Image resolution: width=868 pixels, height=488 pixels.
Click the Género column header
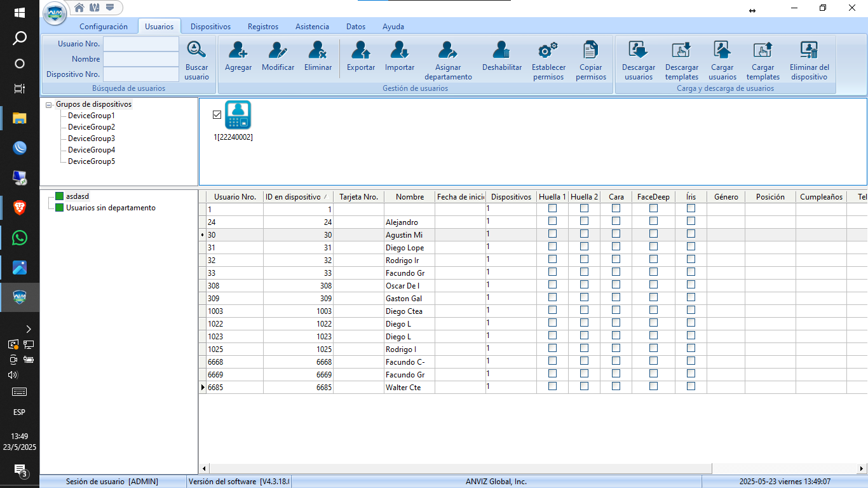pyautogui.click(x=726, y=197)
